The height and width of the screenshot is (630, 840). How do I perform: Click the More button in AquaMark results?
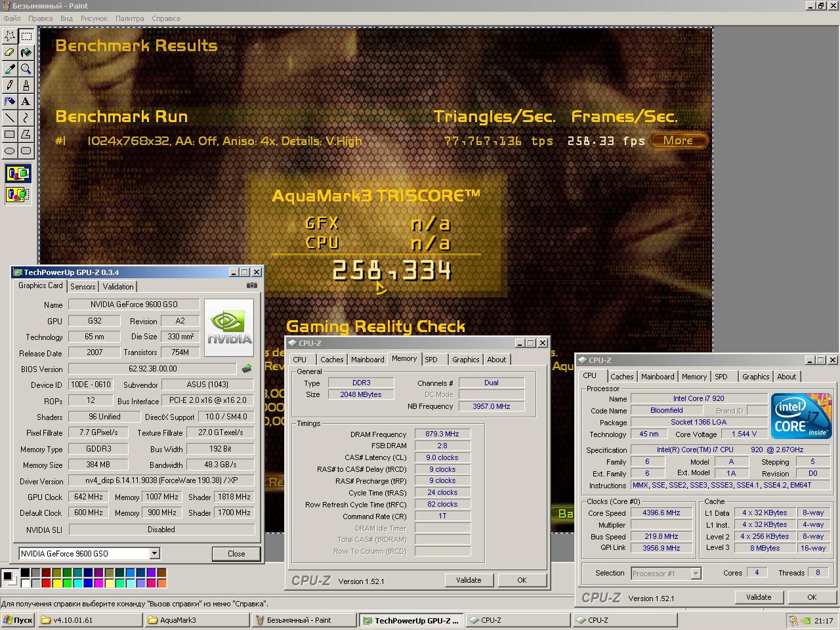tap(679, 140)
